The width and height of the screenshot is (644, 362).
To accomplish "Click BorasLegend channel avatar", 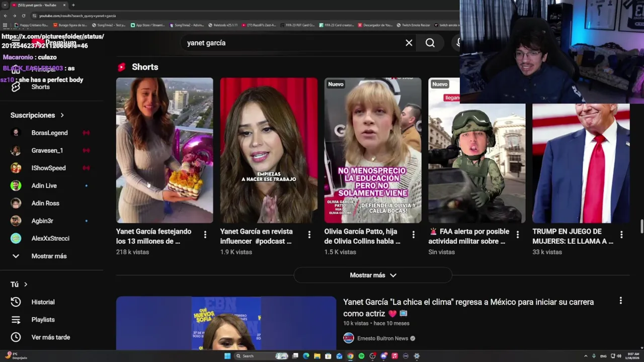I will 16,133.
